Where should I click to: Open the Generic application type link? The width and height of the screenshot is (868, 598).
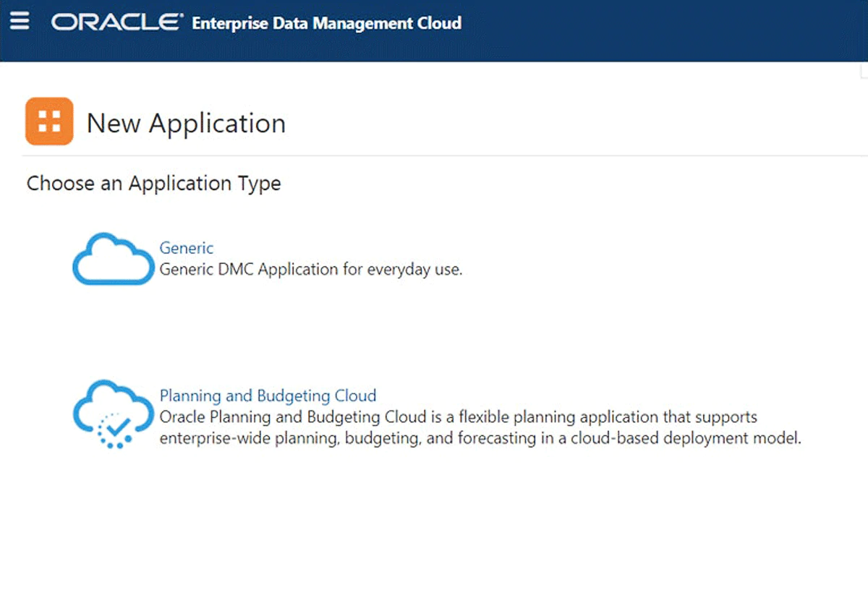186,248
